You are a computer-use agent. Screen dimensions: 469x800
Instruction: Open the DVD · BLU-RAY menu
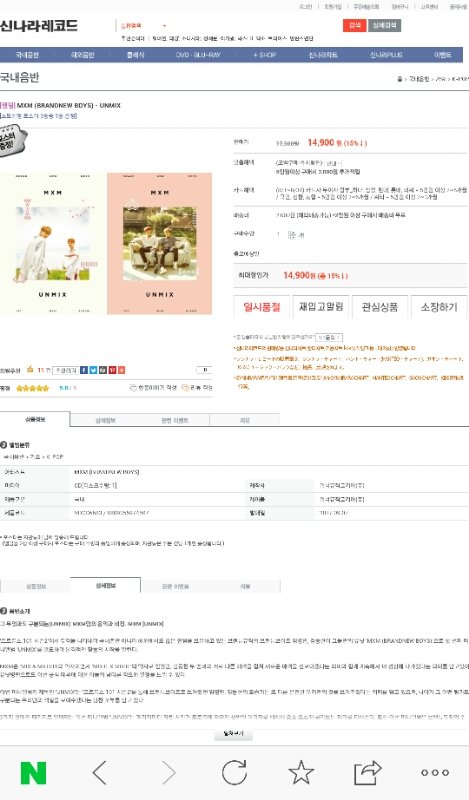(199, 55)
